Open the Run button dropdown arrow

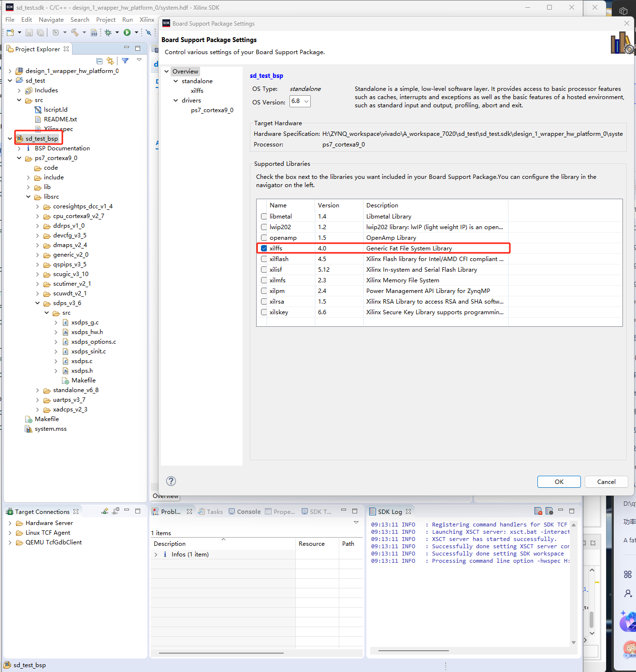pyautogui.click(x=136, y=32)
